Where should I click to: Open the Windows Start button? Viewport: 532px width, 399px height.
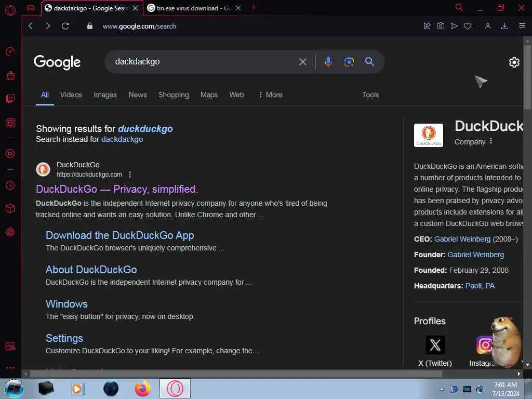click(14, 389)
